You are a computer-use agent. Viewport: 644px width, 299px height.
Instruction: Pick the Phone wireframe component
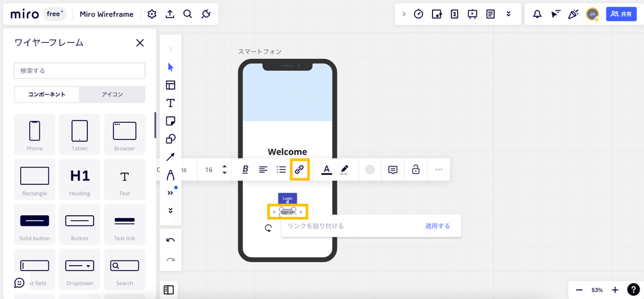[34, 134]
